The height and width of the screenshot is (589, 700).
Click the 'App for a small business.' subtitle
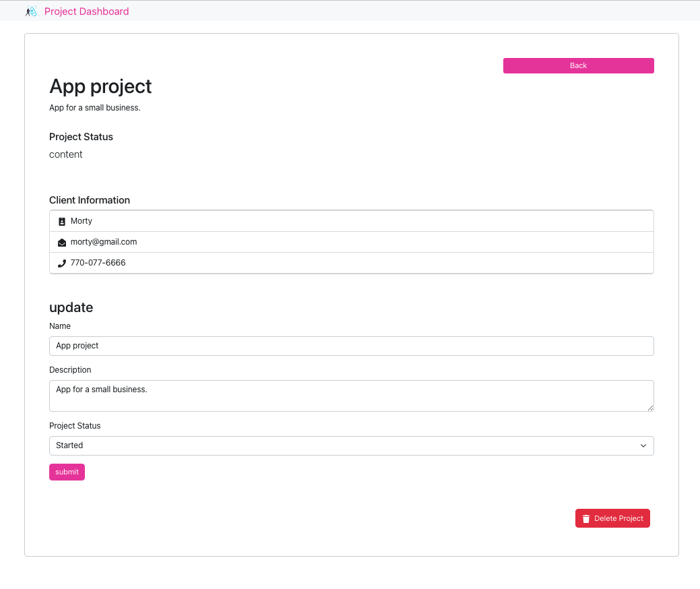tap(94, 108)
